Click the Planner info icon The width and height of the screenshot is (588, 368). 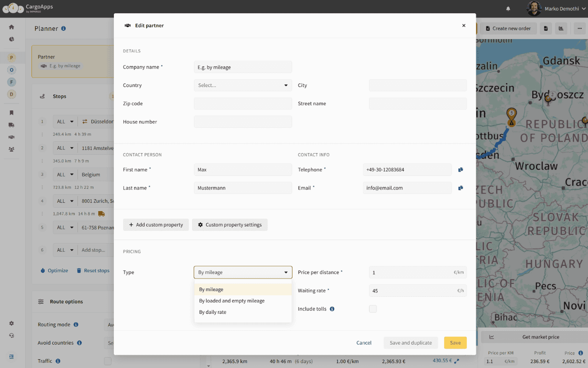[x=63, y=29]
